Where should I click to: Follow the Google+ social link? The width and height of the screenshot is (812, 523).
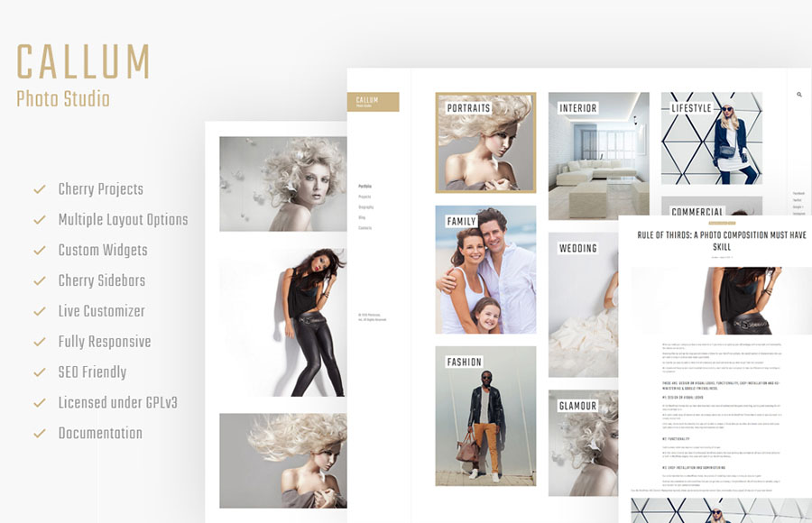tap(798, 206)
